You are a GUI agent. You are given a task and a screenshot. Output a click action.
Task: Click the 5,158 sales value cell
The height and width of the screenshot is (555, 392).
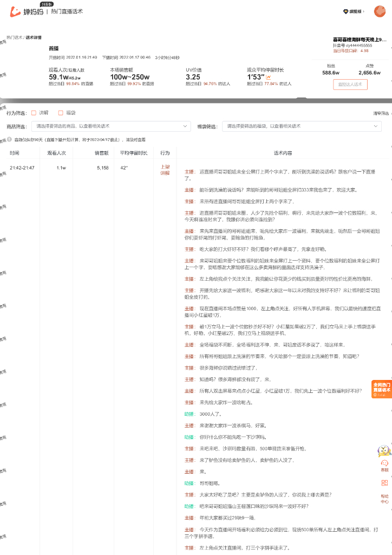pyautogui.click(x=103, y=168)
